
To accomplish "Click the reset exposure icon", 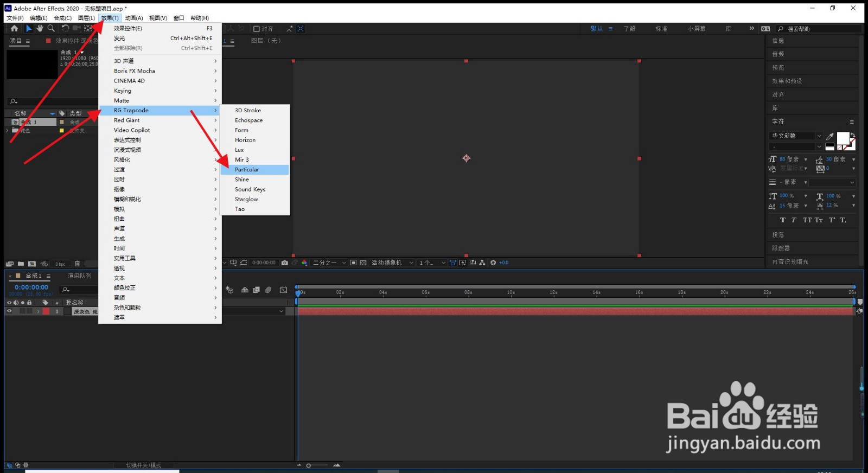I will click(493, 263).
